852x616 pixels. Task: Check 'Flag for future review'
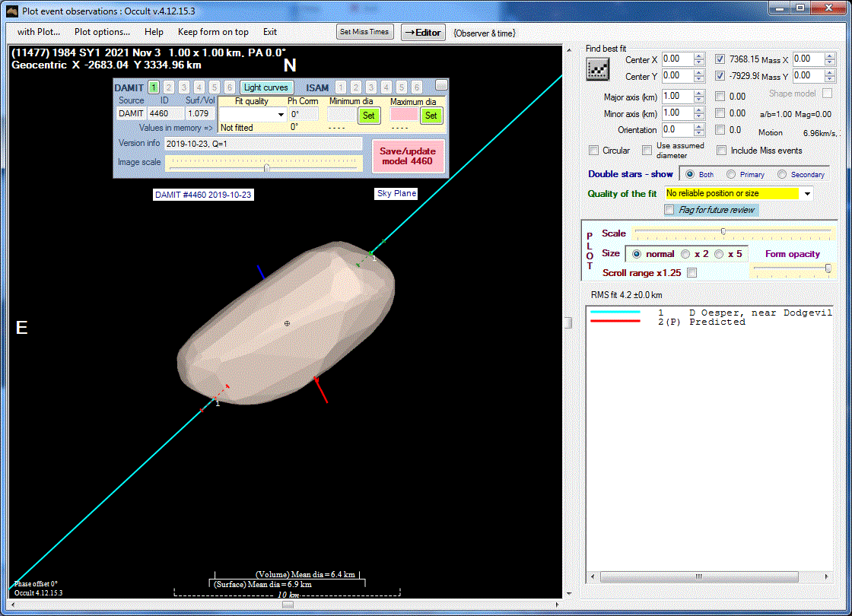pos(669,210)
